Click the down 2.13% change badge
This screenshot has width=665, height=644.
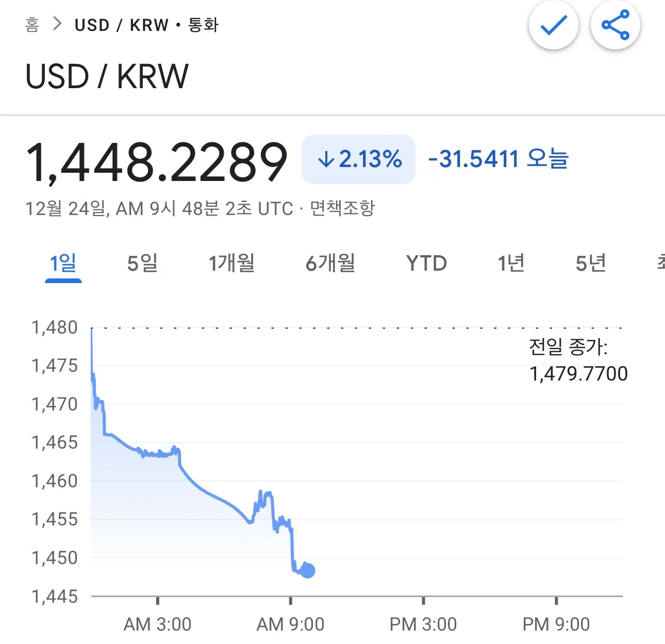pos(358,159)
